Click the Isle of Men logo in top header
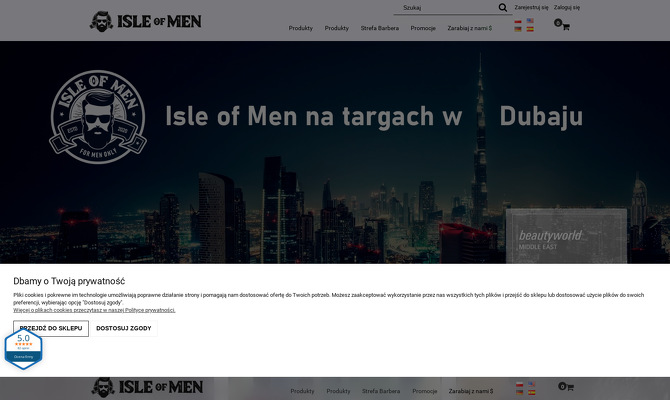This screenshot has height=400, width=670. pyautogui.click(x=145, y=21)
